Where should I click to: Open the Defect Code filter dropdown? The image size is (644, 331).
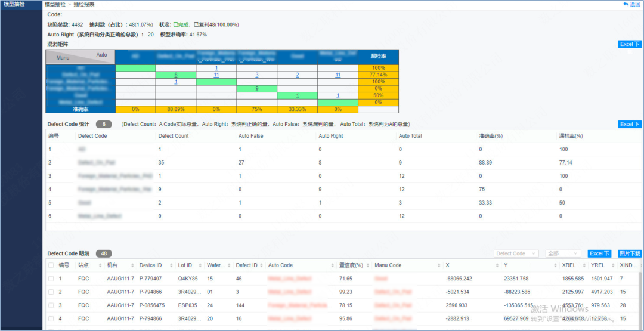[x=516, y=254]
